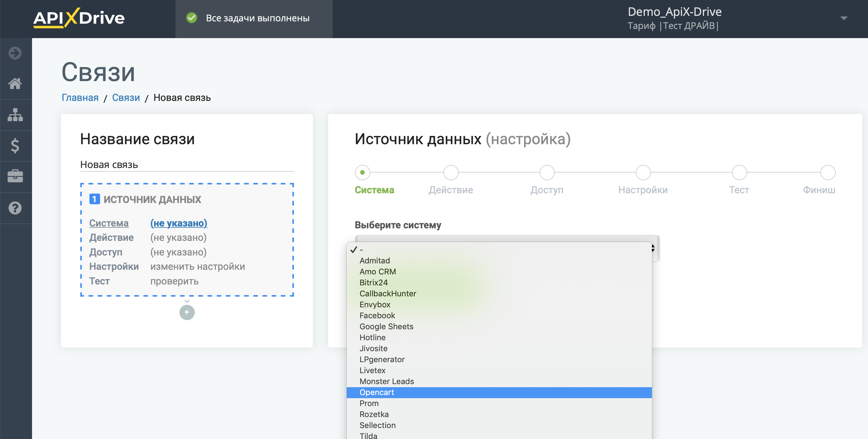Choose highlighted Opencart option
Screen dimensions: 868x439
tap(499, 393)
